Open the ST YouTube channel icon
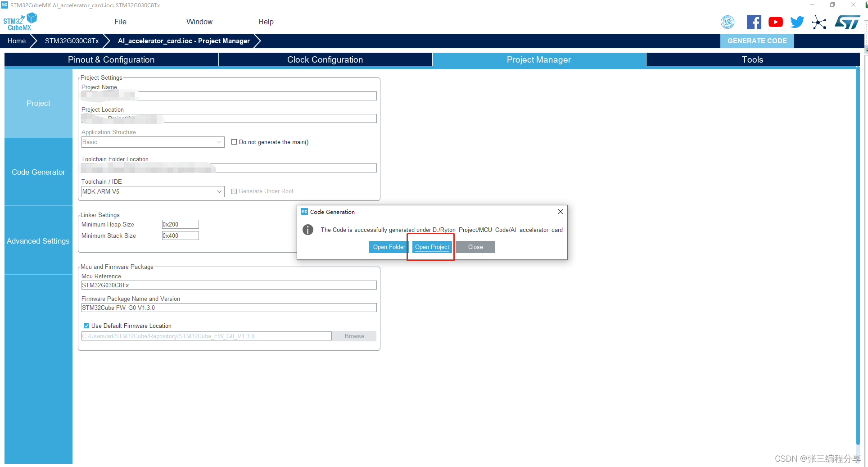Viewport: 868px width, 467px height. click(x=775, y=22)
